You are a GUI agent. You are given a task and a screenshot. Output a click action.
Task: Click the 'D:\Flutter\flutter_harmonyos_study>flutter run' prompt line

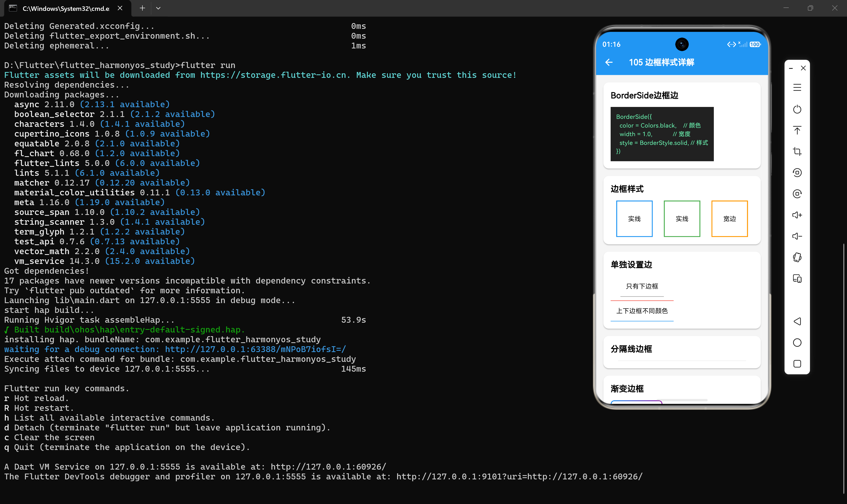[120, 65]
